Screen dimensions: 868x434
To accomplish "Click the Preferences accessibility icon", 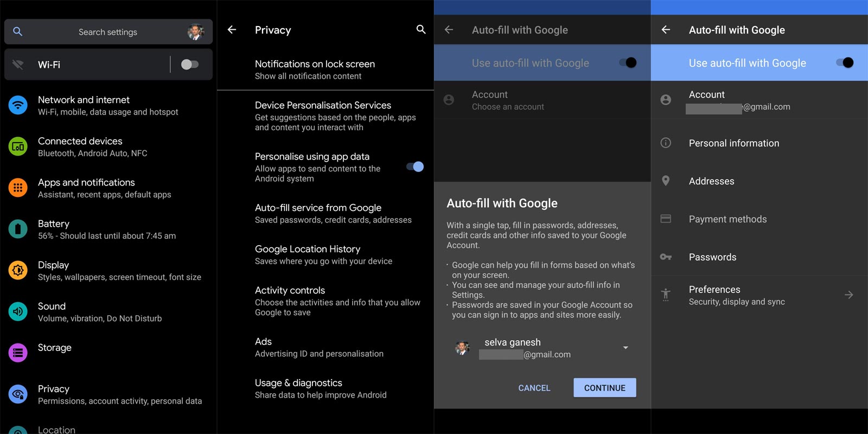I will pyautogui.click(x=666, y=295).
